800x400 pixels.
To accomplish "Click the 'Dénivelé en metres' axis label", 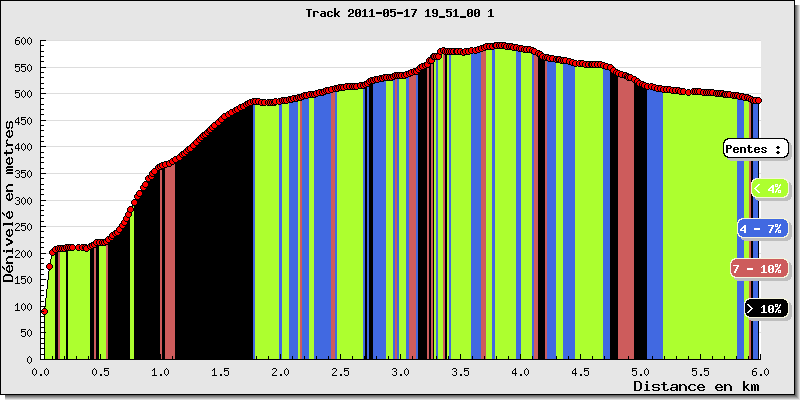I will tap(9, 201).
